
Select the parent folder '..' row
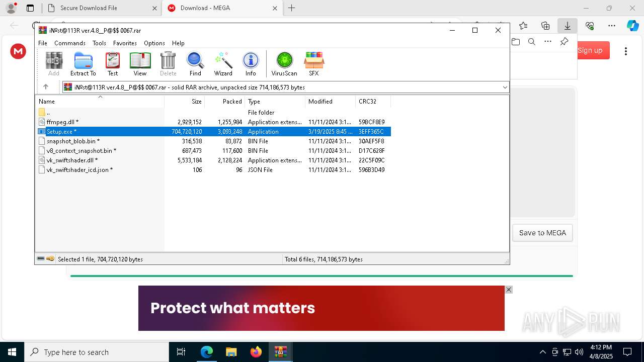click(x=213, y=113)
